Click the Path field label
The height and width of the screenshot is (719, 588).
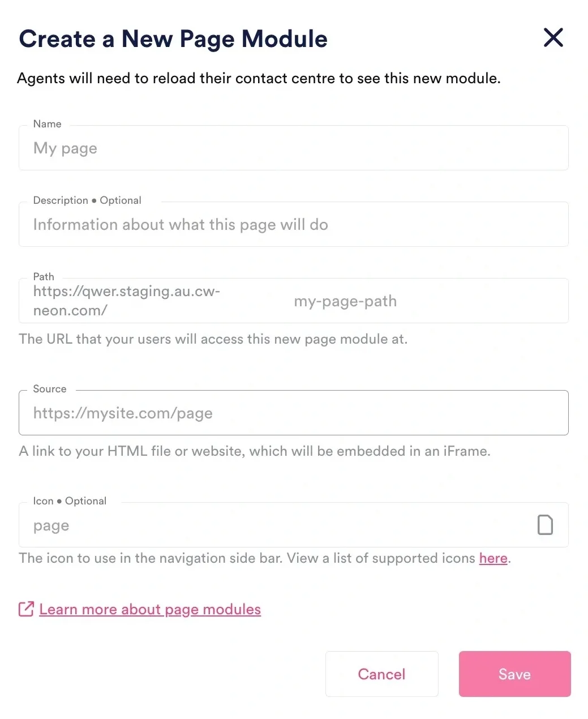point(44,277)
